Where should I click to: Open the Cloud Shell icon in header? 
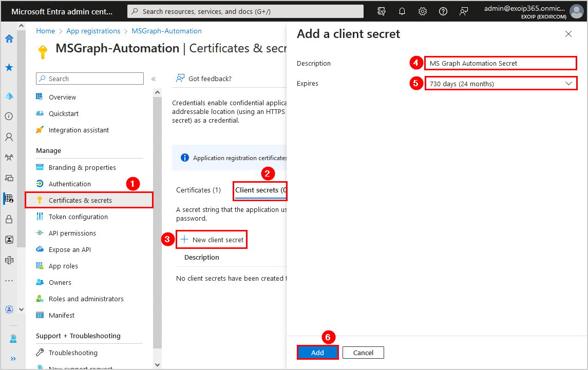(x=382, y=11)
